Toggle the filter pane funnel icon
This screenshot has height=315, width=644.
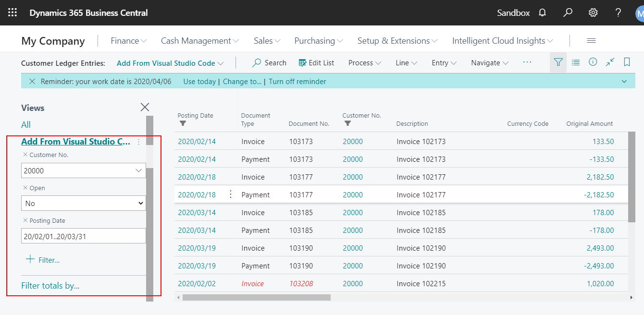558,62
